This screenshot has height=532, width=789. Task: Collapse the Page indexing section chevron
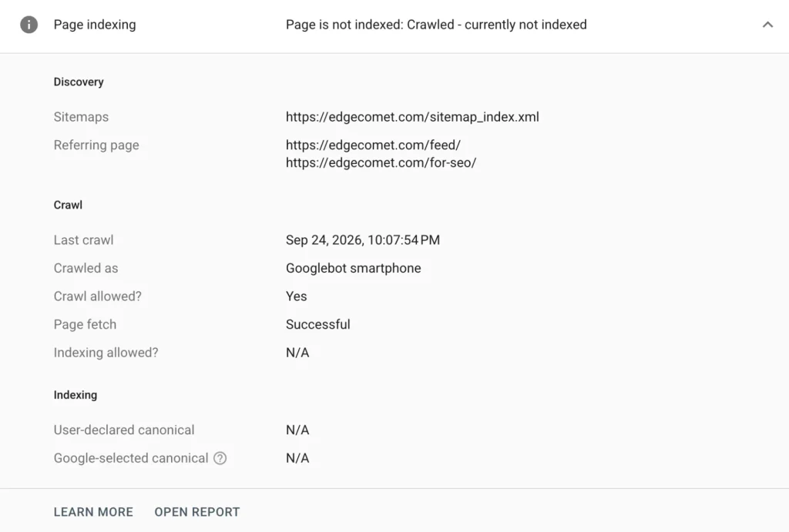[767, 25]
